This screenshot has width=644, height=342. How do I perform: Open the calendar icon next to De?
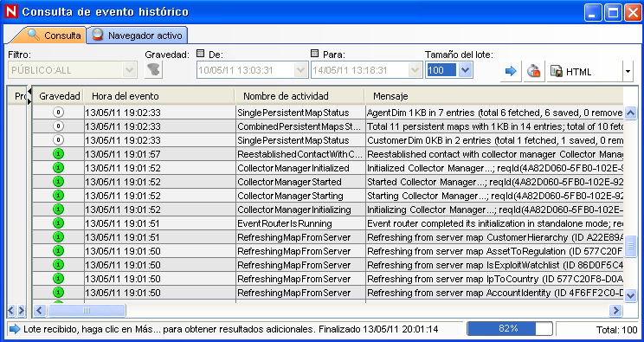pyautogui.click(x=201, y=54)
